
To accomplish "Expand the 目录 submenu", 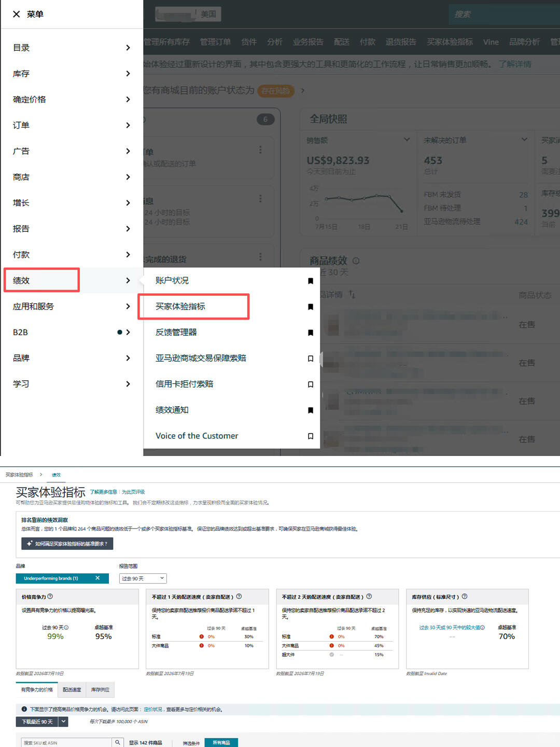I will [x=128, y=48].
